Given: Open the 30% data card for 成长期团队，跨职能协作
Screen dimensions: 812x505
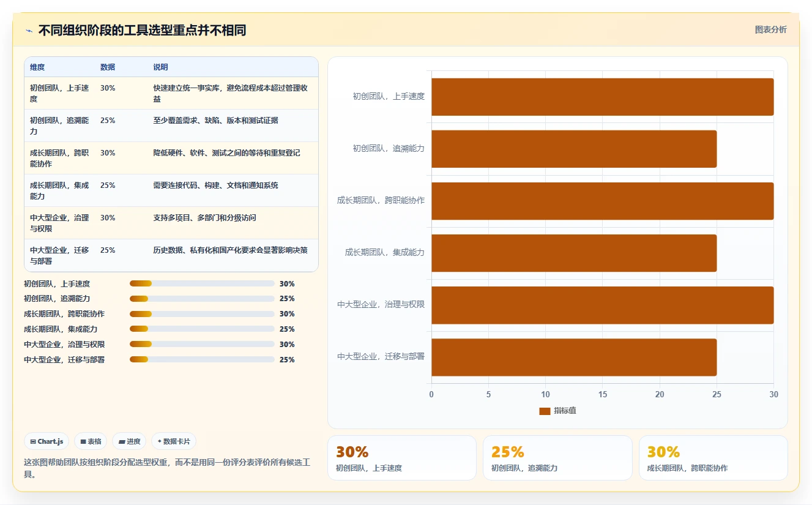Looking at the screenshot, I should click(713, 458).
